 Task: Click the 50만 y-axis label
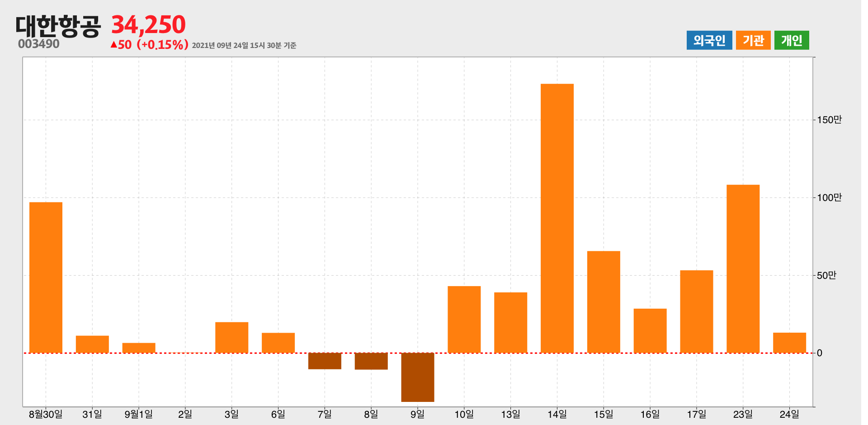(x=826, y=276)
